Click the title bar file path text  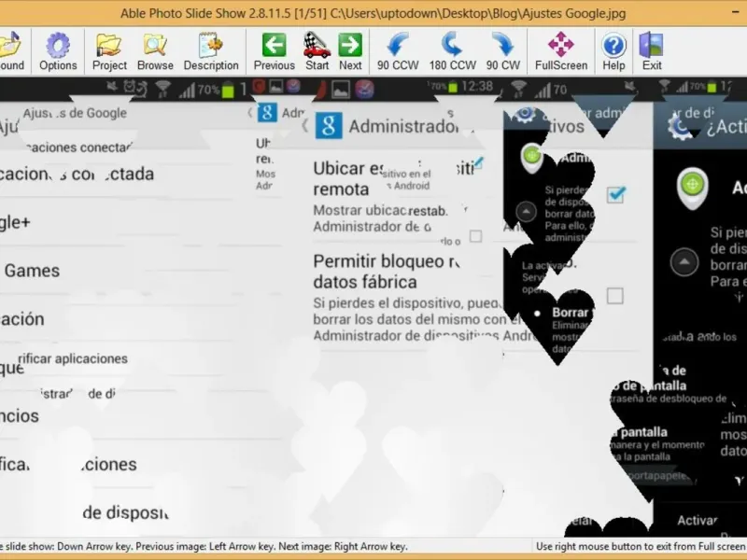coord(478,13)
